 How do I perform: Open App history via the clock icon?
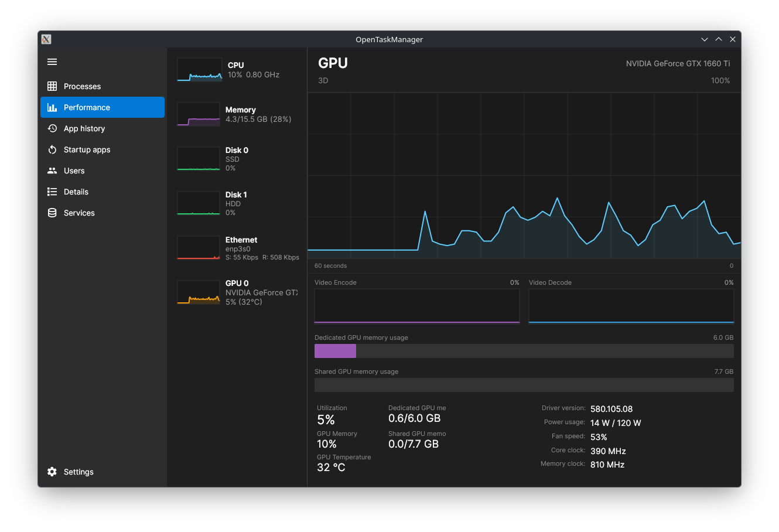(52, 128)
